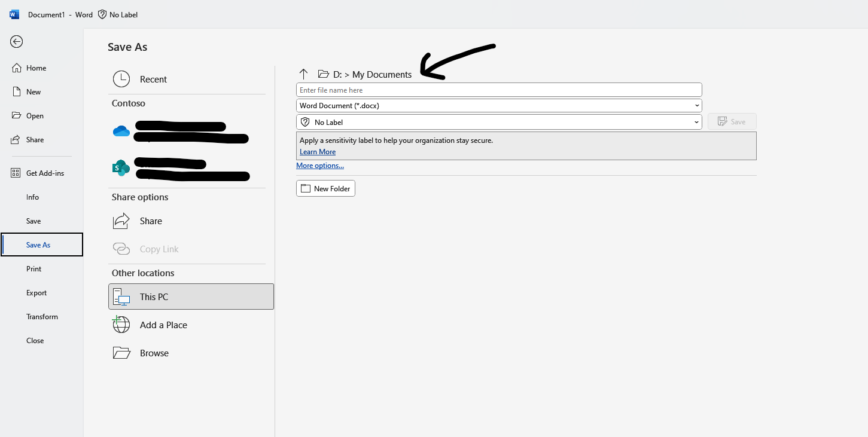Expand More options below the sensitivity notice
Viewport: 868px width, 437px height.
pos(320,166)
